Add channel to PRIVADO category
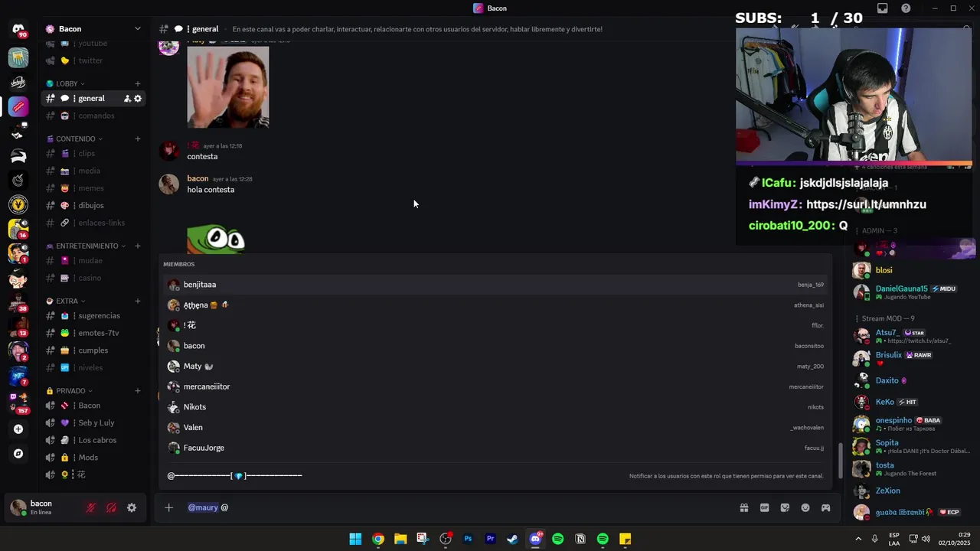Image resolution: width=980 pixels, height=551 pixels. pyautogui.click(x=138, y=390)
